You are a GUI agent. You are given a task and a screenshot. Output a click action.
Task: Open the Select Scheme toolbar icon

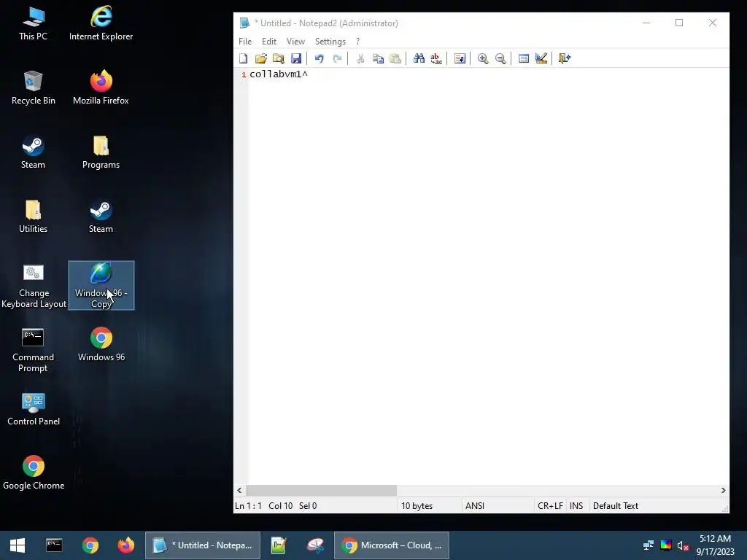524,58
